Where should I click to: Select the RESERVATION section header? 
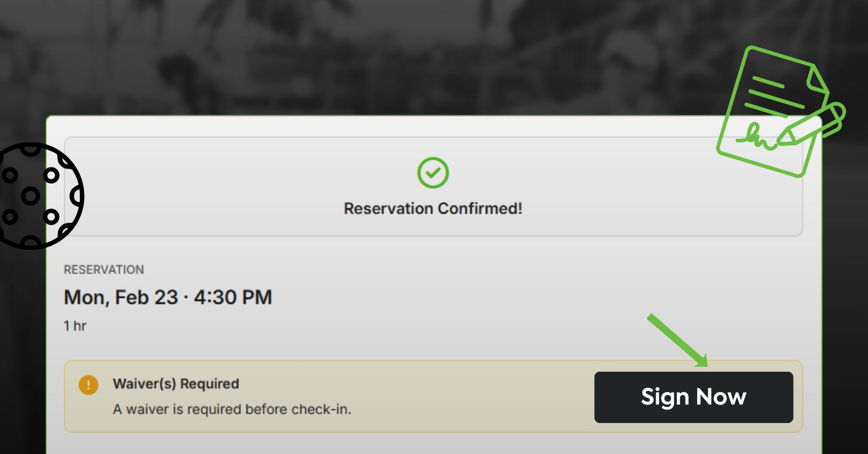tap(104, 269)
